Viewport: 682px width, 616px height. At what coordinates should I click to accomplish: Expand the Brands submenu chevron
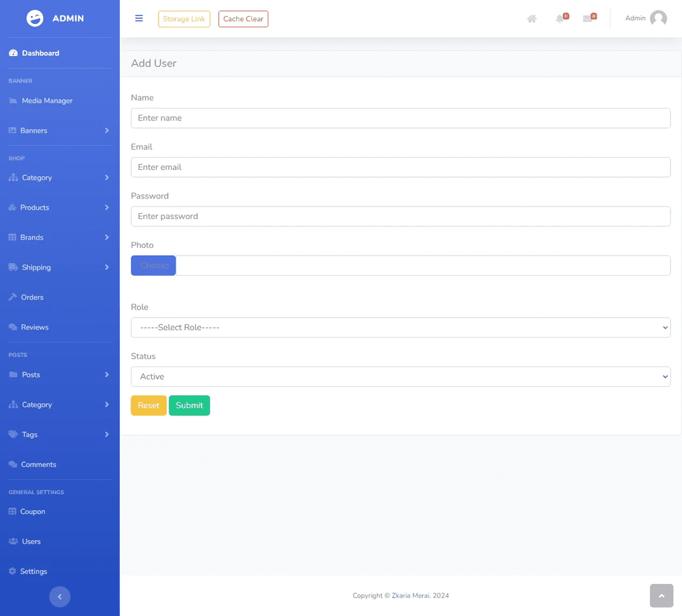click(107, 238)
